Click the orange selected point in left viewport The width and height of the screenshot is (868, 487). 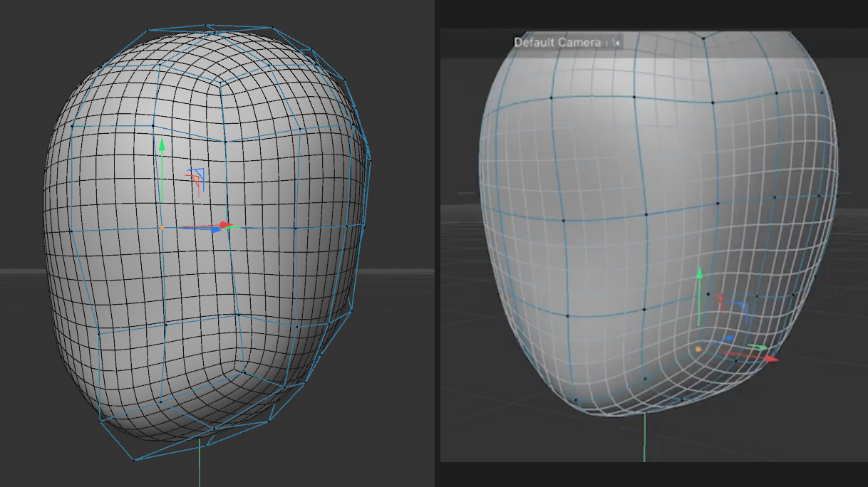(x=162, y=228)
